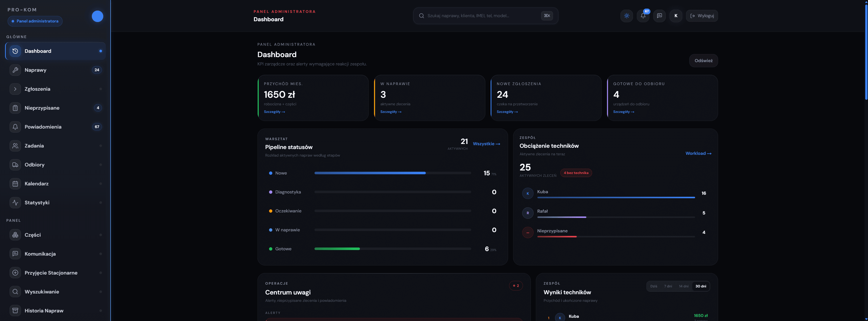Screen dimensions: 868x321
Task: Click Nieprzypisane 4 count badge
Action: tap(98, 108)
